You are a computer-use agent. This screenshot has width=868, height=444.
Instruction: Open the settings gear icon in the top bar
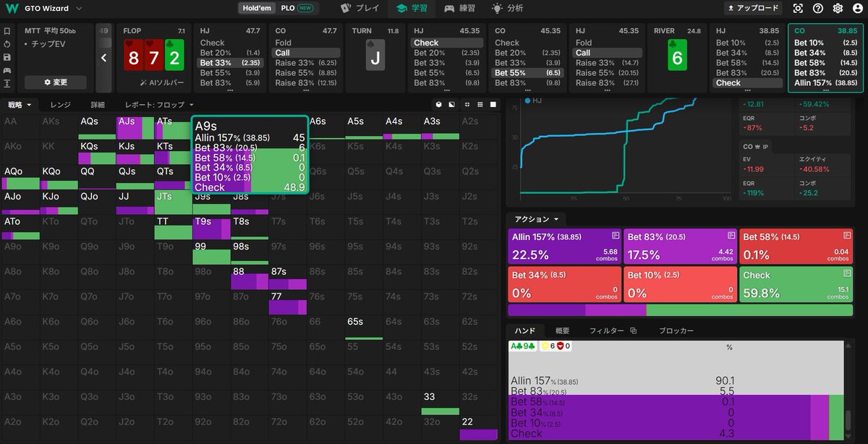(838, 9)
